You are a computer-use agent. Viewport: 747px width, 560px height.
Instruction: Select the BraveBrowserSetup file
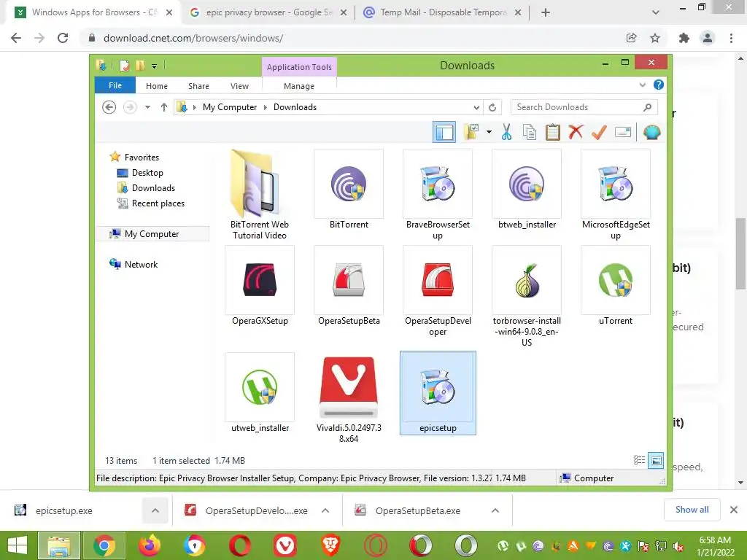[x=438, y=195]
